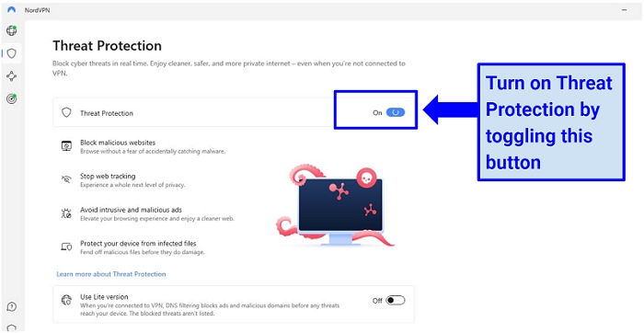
Task: Click 'Browse without a fear' subtitle text
Action: tap(153, 152)
